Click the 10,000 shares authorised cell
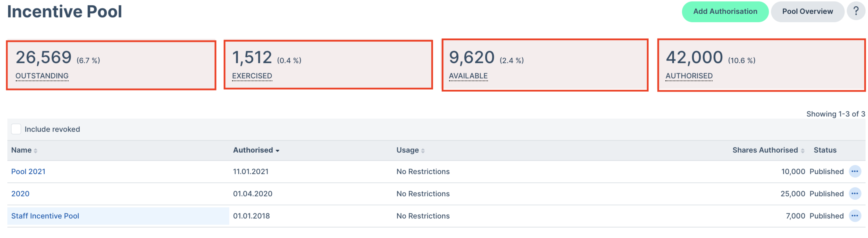 click(x=793, y=172)
